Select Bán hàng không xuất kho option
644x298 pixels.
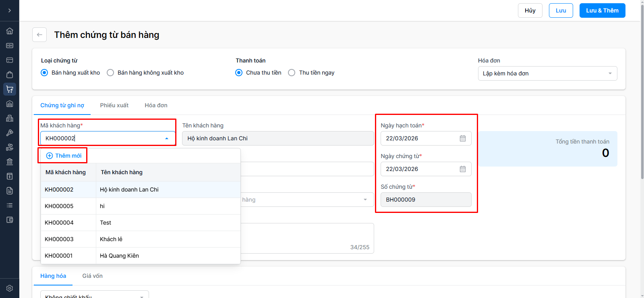[110, 73]
